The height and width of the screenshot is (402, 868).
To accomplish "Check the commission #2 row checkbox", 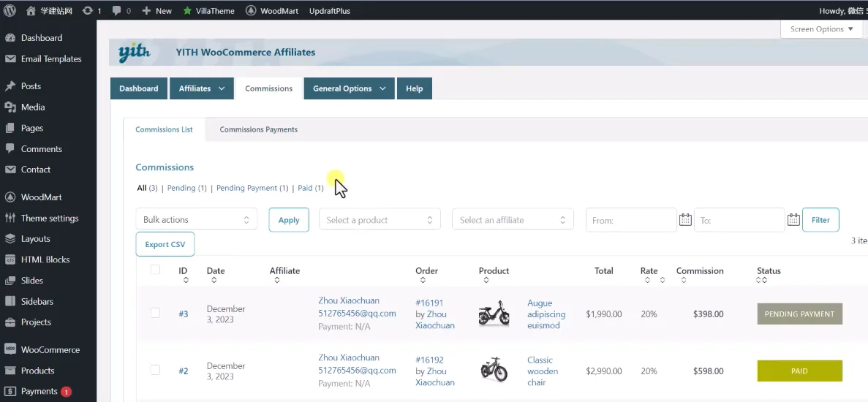I will (x=155, y=370).
